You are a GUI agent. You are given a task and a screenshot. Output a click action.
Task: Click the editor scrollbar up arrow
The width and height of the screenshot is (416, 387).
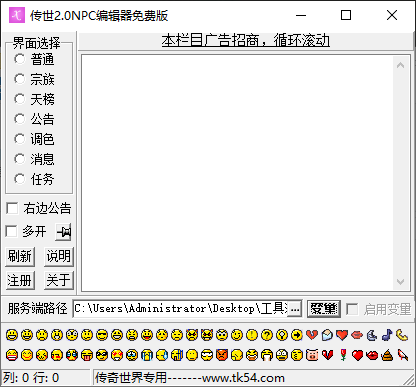[x=401, y=65]
